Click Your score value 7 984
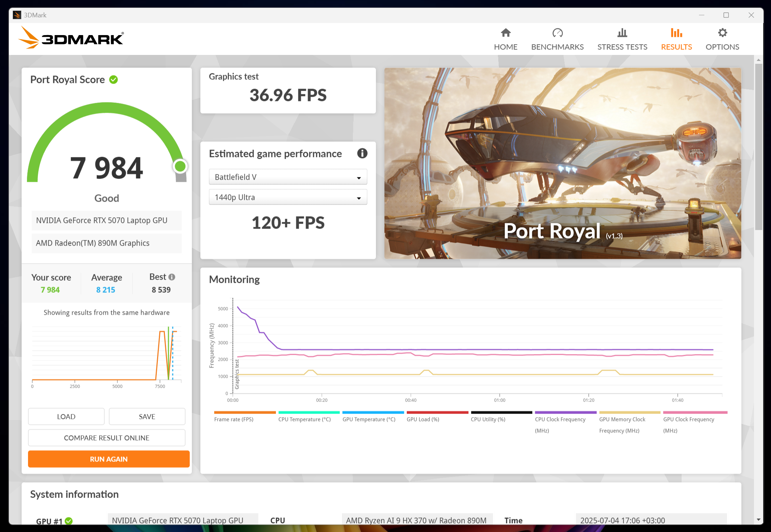 pos(50,290)
